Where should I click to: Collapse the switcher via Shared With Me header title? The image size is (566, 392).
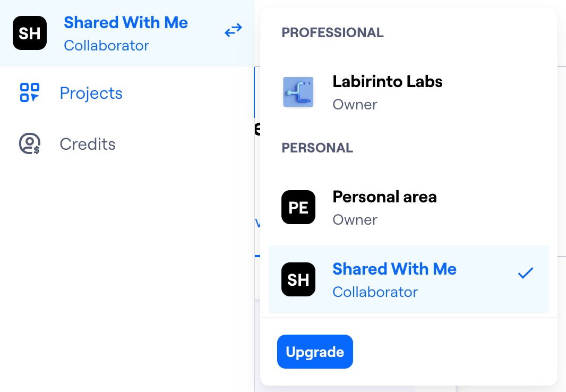[x=126, y=22]
